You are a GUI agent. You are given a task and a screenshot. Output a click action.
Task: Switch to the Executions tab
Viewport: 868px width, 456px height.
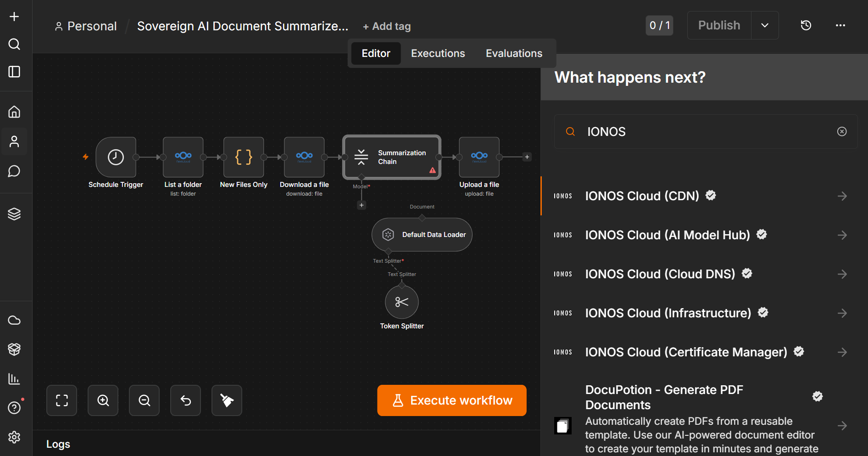click(x=438, y=53)
